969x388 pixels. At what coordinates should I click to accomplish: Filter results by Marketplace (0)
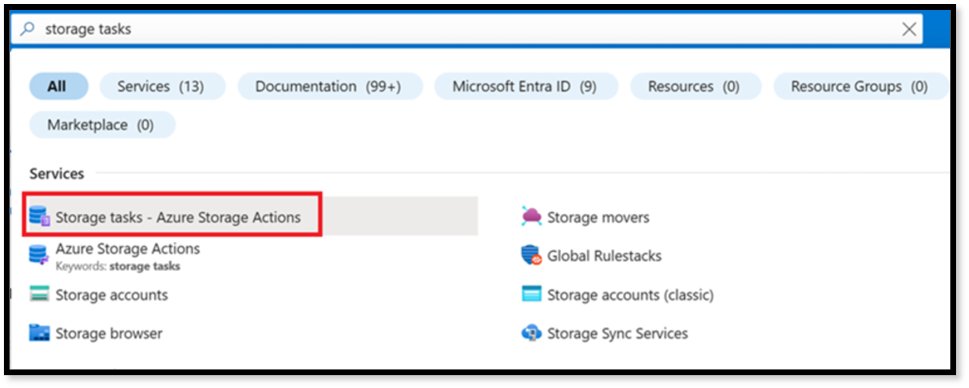tap(102, 125)
